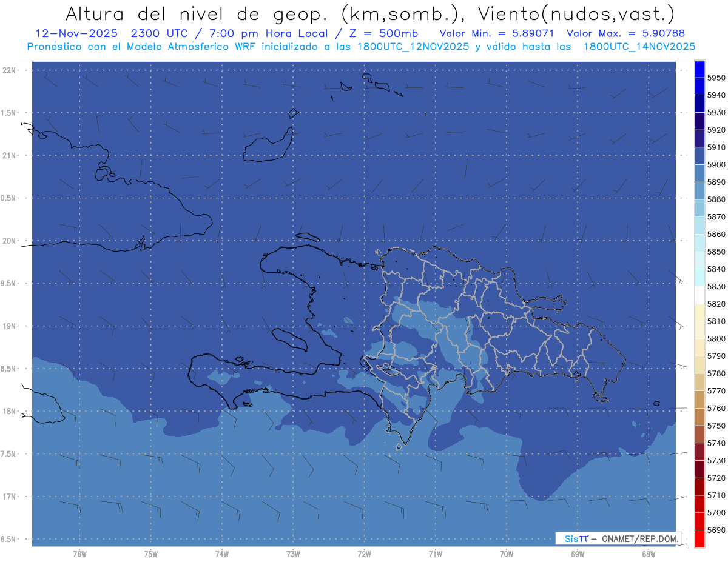
Task: Click the '74W' longitude label
Action: 222,554
